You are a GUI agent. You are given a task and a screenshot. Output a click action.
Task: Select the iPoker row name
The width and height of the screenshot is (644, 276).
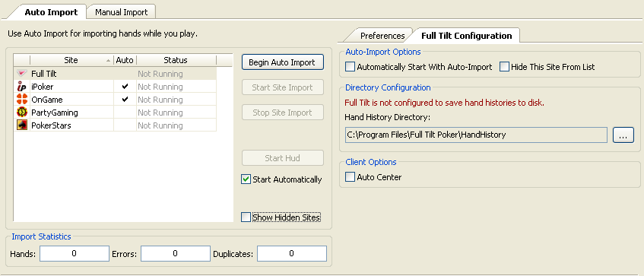pos(43,87)
